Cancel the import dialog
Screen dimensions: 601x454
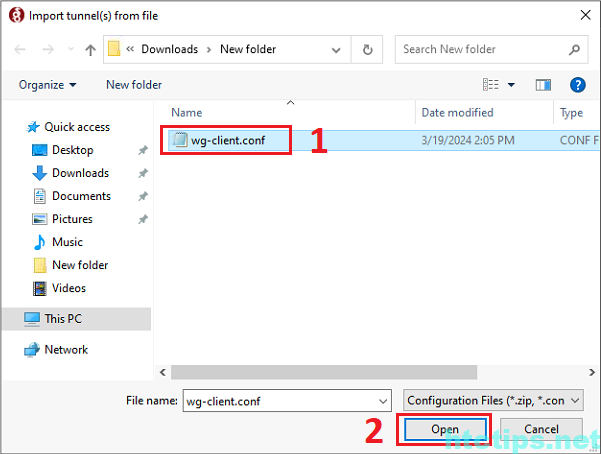point(541,429)
